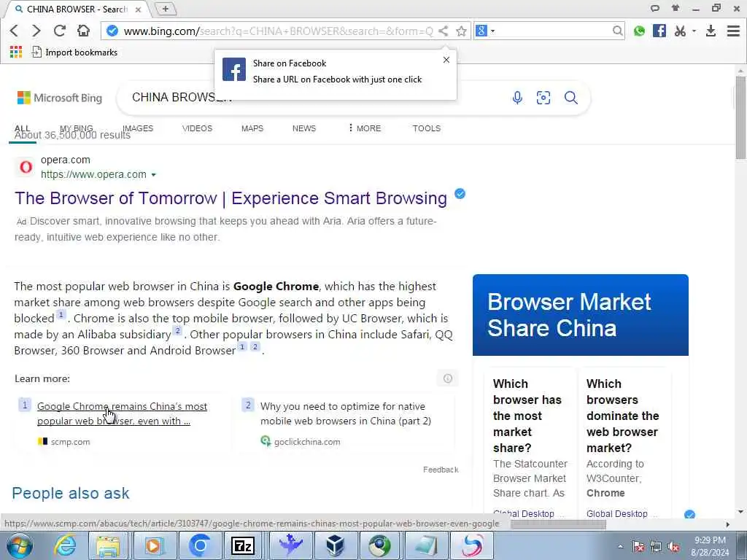Click the muted volume tray icon

click(x=673, y=547)
